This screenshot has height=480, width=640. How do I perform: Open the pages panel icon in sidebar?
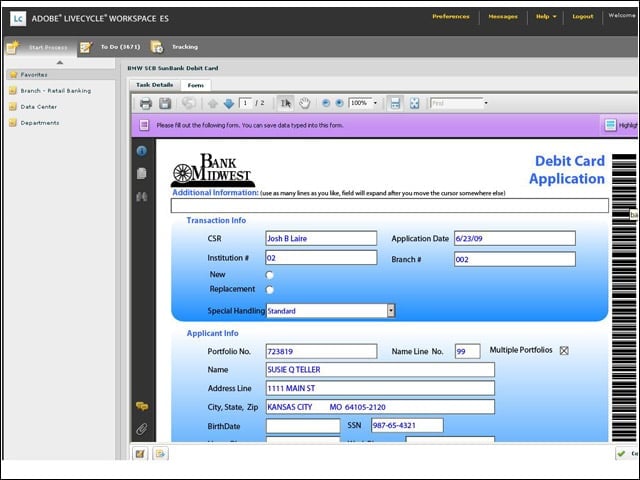142,173
